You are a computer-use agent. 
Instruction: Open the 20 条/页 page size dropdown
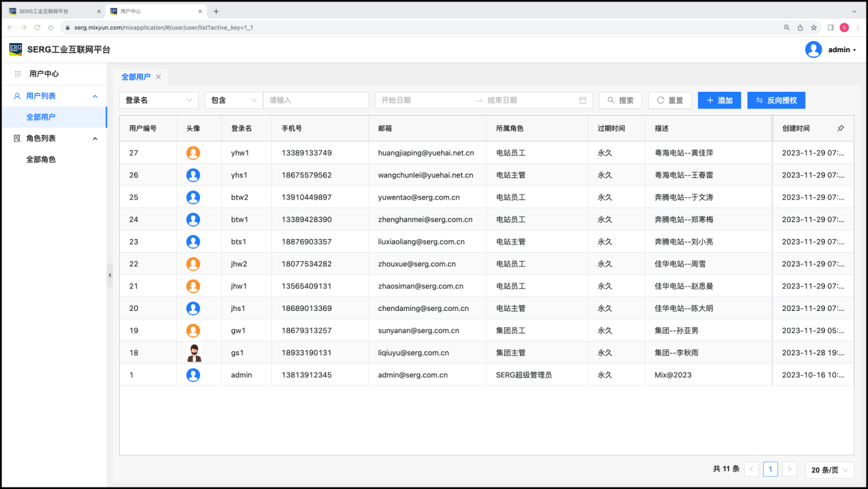829,470
